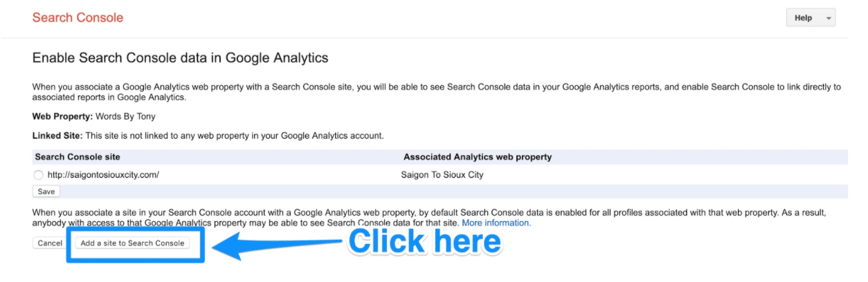Expand the Help dropdown arrow
This screenshot has height=282, width=868.
829,19
